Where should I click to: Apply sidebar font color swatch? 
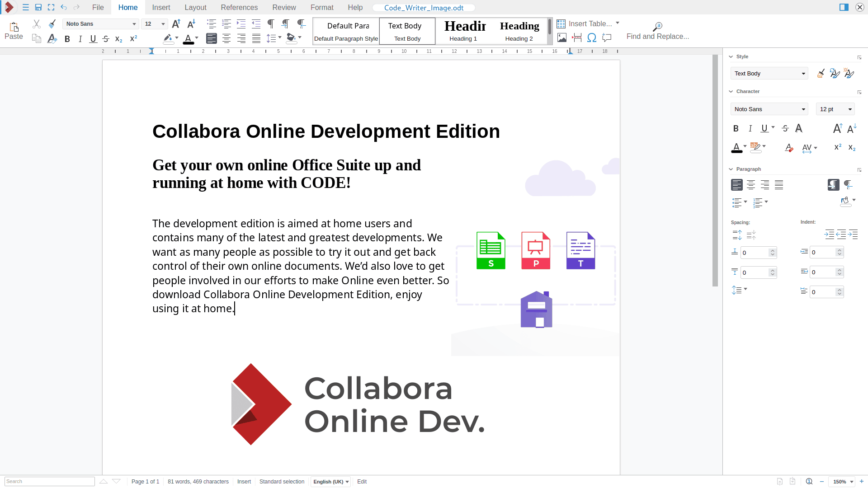(736, 148)
